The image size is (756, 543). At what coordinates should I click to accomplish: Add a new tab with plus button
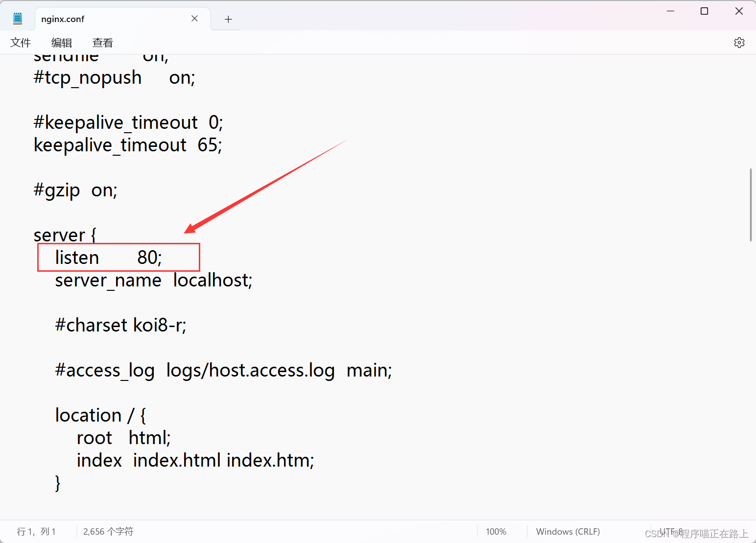(228, 19)
